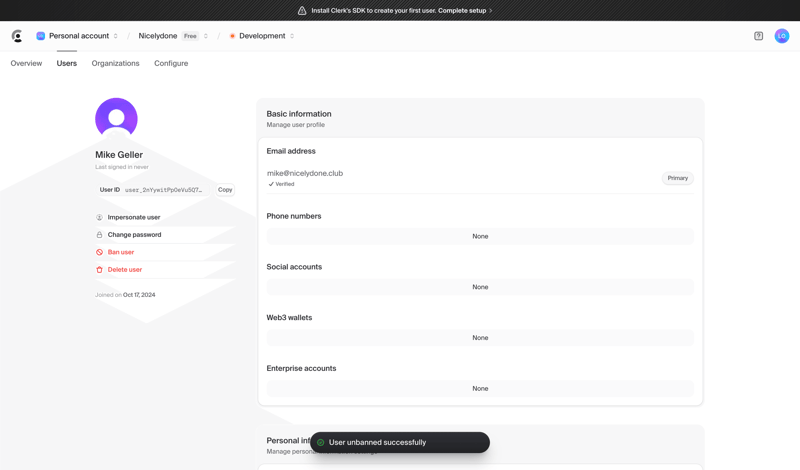Click the Free plan badge
The image size is (800, 470).
click(x=190, y=36)
